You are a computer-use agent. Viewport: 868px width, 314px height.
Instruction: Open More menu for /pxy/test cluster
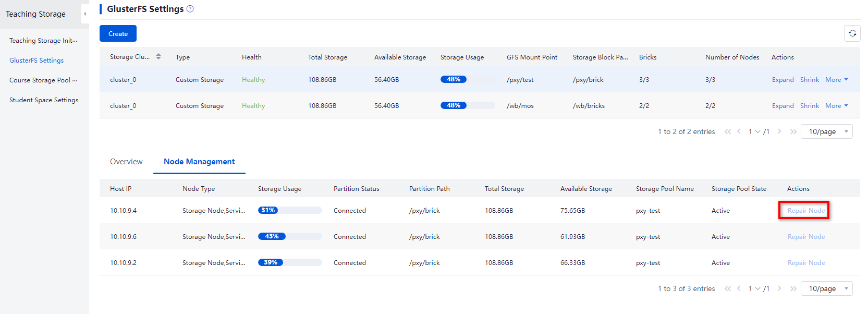[x=837, y=80]
